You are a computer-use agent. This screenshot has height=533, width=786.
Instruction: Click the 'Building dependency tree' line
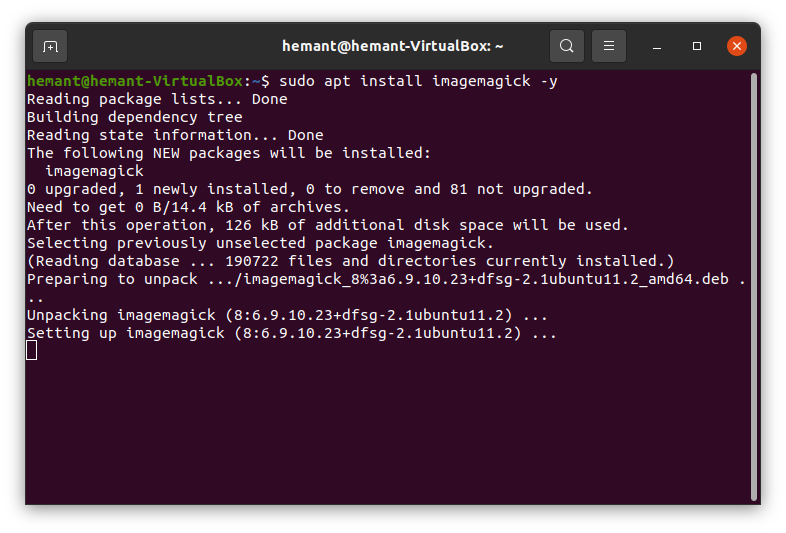tap(134, 117)
